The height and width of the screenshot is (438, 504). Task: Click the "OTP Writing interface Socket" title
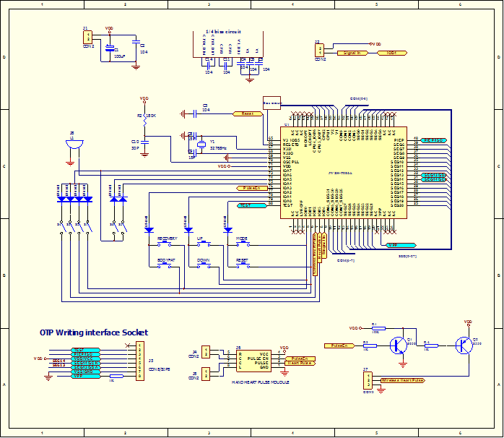94,332
